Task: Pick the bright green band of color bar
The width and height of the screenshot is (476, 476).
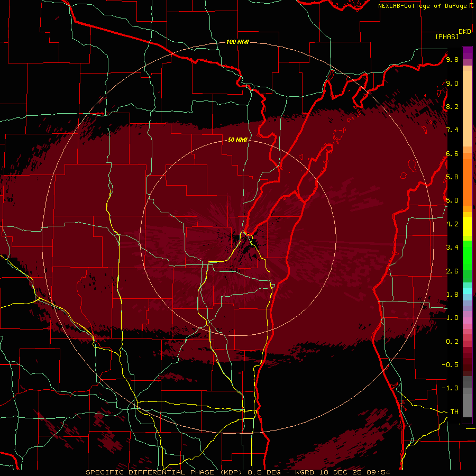Action: coord(467,255)
